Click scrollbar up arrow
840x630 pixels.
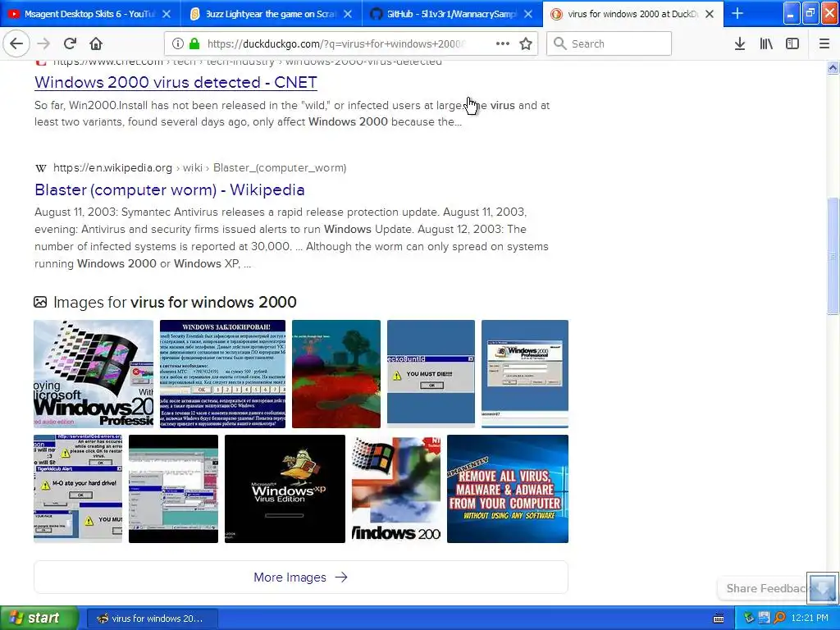[x=833, y=67]
